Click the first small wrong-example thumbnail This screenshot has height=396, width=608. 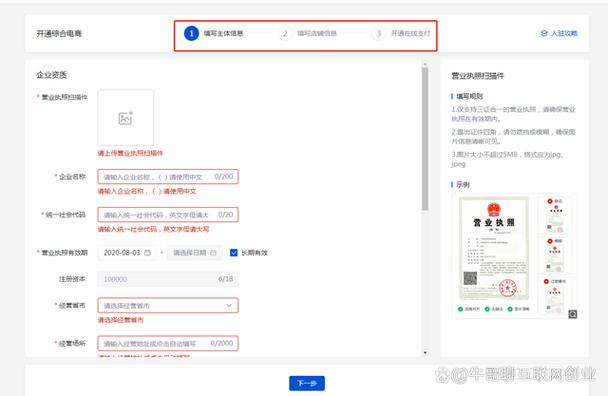coord(555,215)
